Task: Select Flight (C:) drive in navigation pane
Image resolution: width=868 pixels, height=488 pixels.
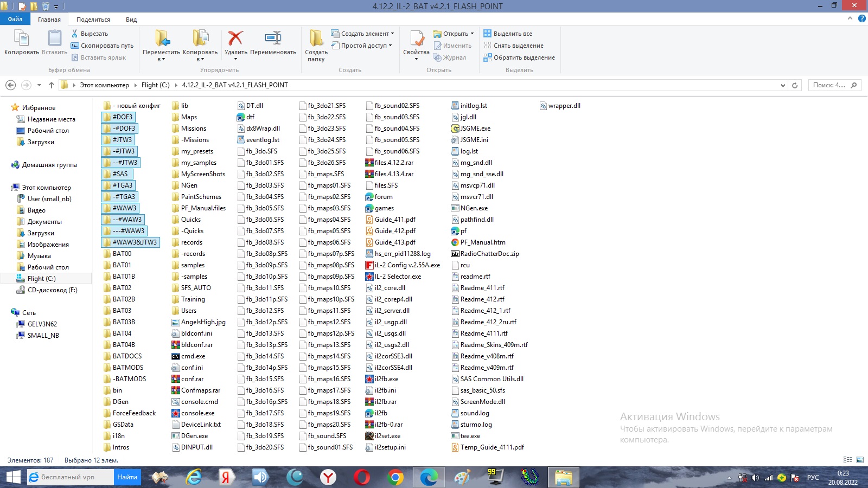Action: click(42, 279)
